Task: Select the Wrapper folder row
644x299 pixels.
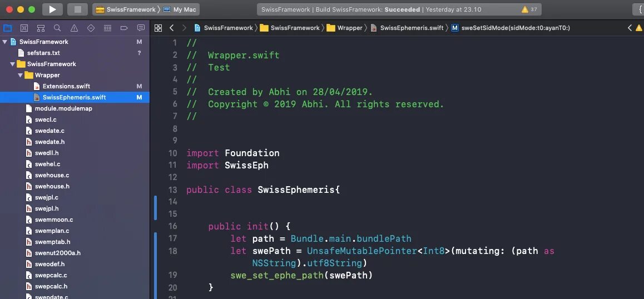Action: pos(75,75)
